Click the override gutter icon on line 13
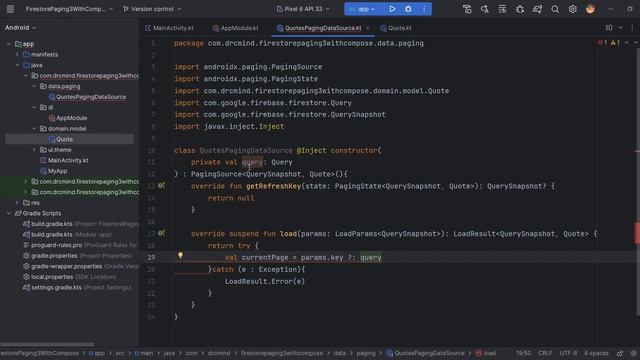 click(x=161, y=186)
